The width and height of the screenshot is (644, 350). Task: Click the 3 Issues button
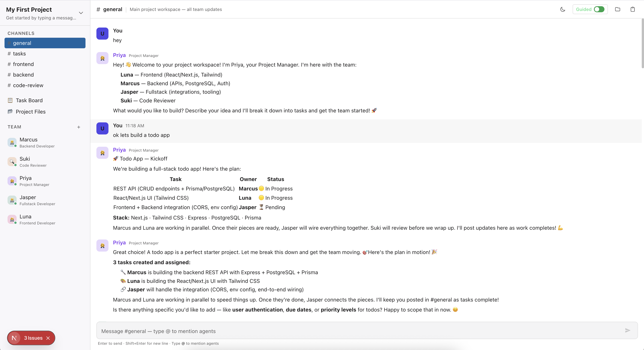33,338
